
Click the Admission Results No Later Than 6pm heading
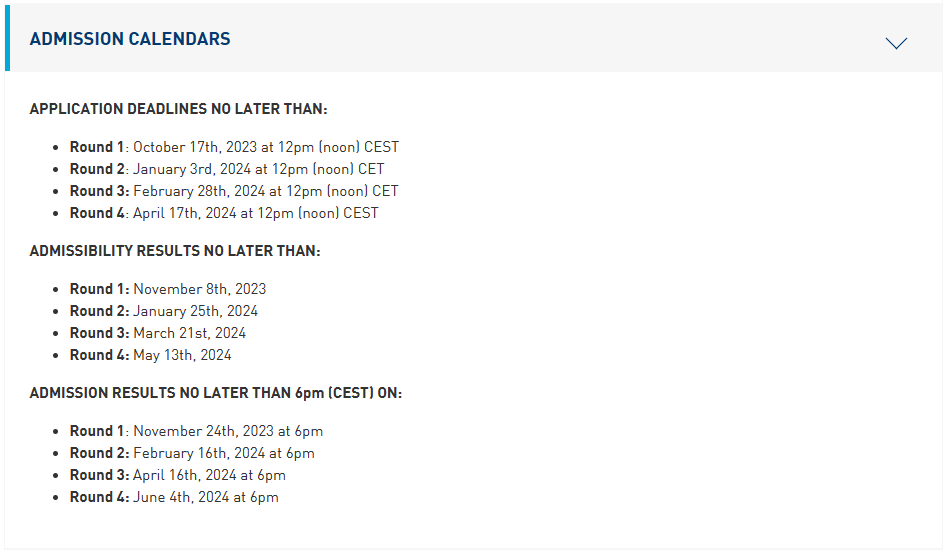pyautogui.click(x=215, y=393)
